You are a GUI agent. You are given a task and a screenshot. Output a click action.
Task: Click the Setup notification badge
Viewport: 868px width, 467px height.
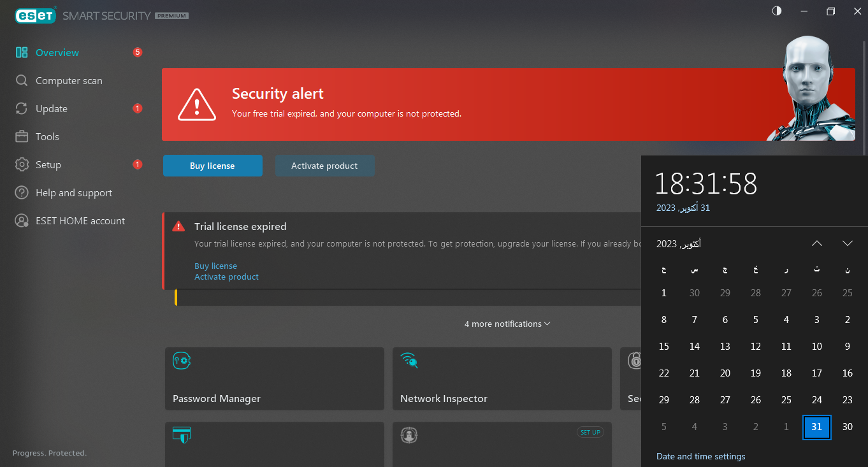click(137, 164)
